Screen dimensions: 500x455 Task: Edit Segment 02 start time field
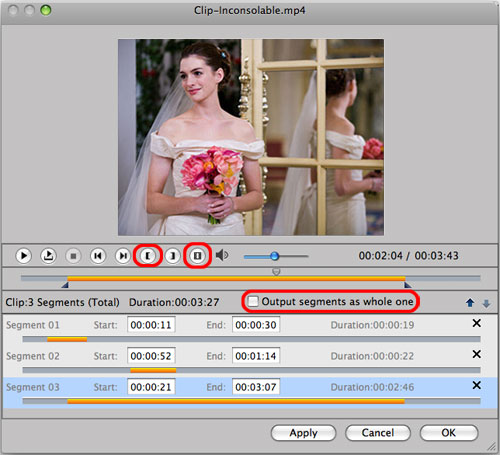(151, 356)
